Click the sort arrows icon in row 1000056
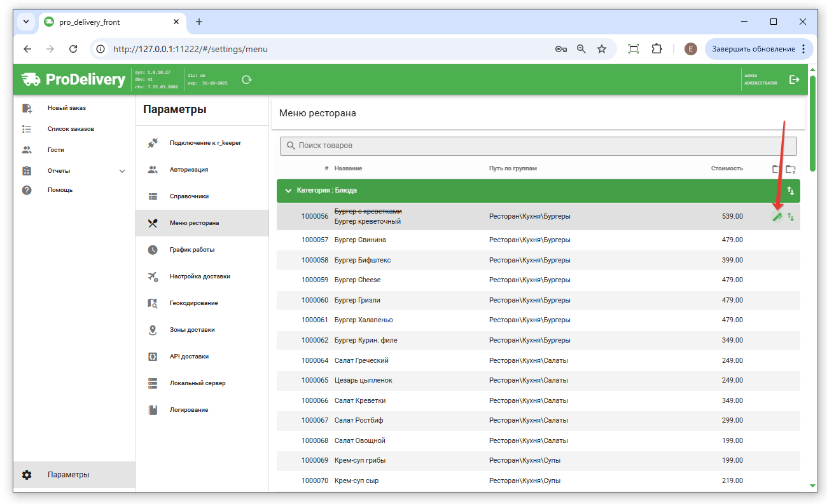827x504 pixels. pyautogui.click(x=791, y=217)
